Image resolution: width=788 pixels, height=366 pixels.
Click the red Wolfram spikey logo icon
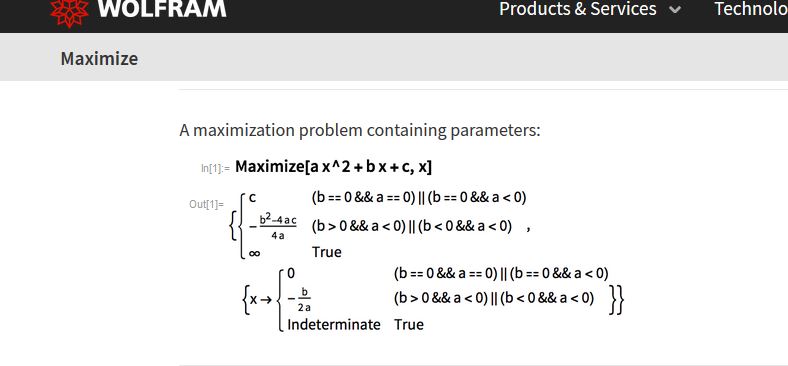(69, 12)
